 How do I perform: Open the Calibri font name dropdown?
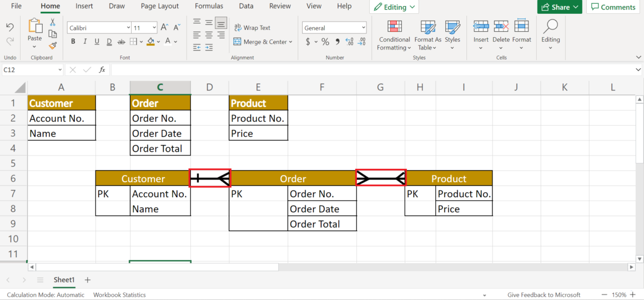pos(128,28)
